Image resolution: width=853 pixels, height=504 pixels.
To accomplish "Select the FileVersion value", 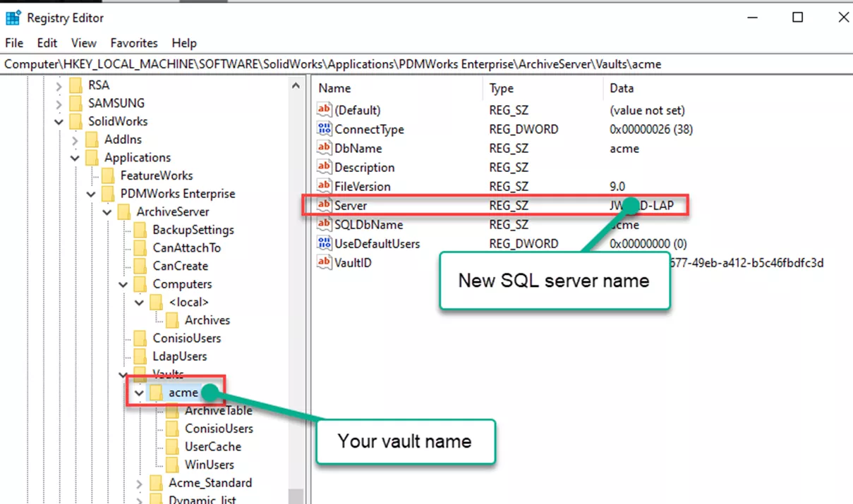I will coord(363,186).
